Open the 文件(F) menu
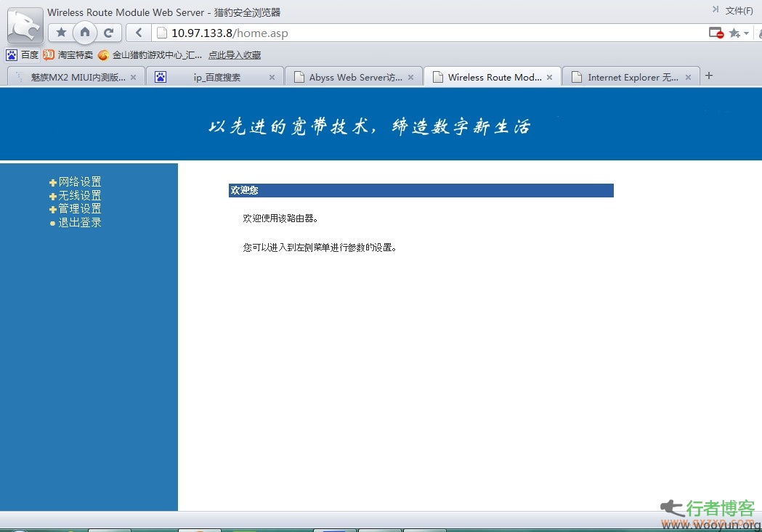762x532 pixels. [739, 11]
